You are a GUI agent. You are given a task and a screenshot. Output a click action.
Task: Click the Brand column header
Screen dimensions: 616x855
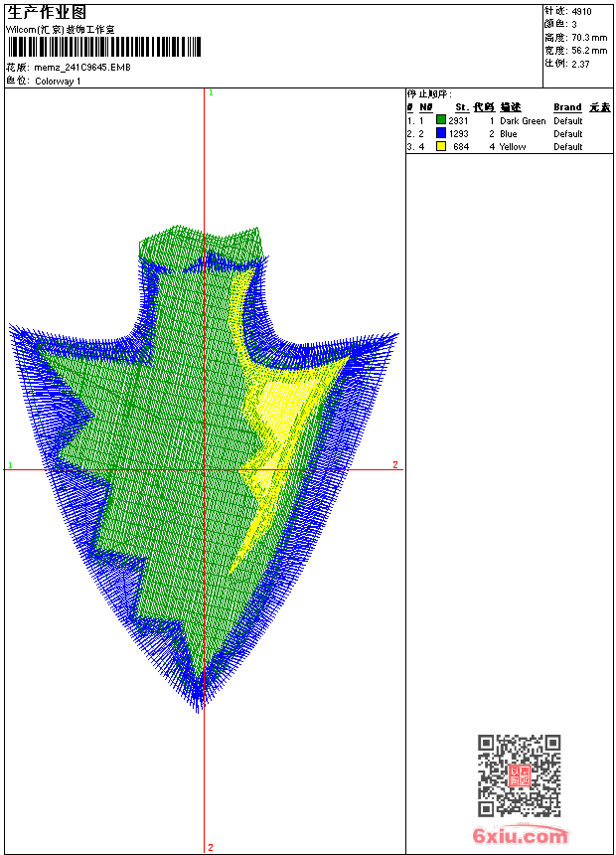tap(567, 107)
